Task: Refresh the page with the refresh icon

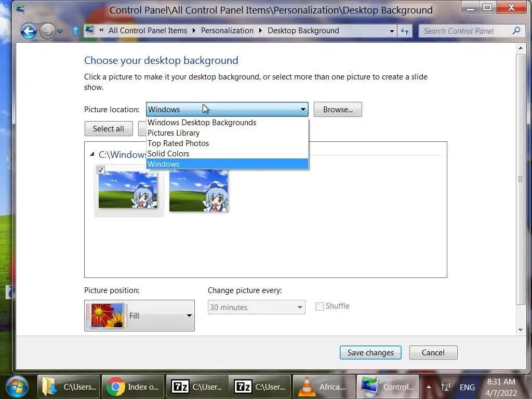Action: click(x=404, y=31)
